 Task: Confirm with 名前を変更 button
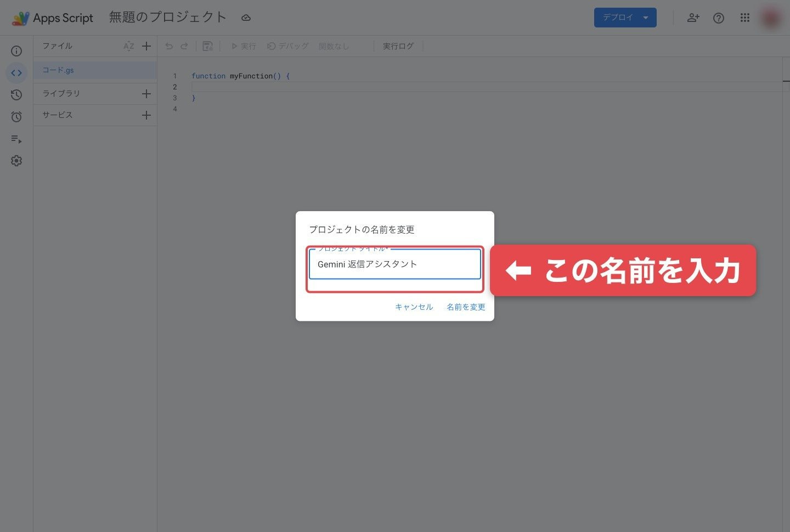466,307
